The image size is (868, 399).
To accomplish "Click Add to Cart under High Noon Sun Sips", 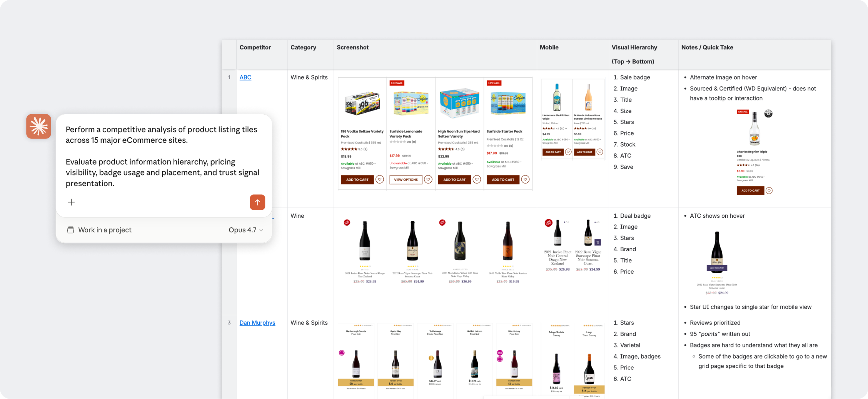I will pos(454,180).
